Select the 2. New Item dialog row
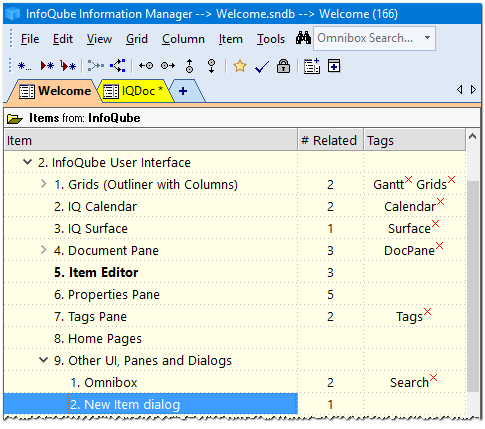The image size is (485, 429). click(x=235, y=404)
